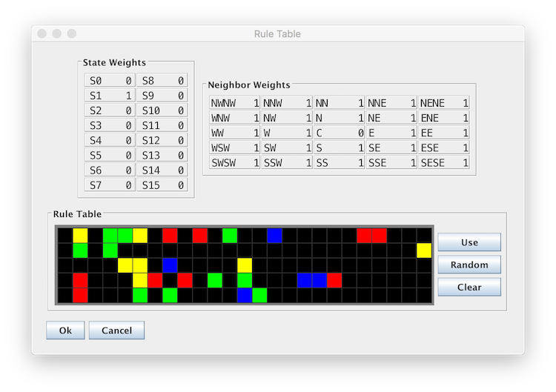The height and width of the screenshot is (392, 556).
Task: Select the S5 state weight field
Action: pyautogui.click(x=110, y=155)
